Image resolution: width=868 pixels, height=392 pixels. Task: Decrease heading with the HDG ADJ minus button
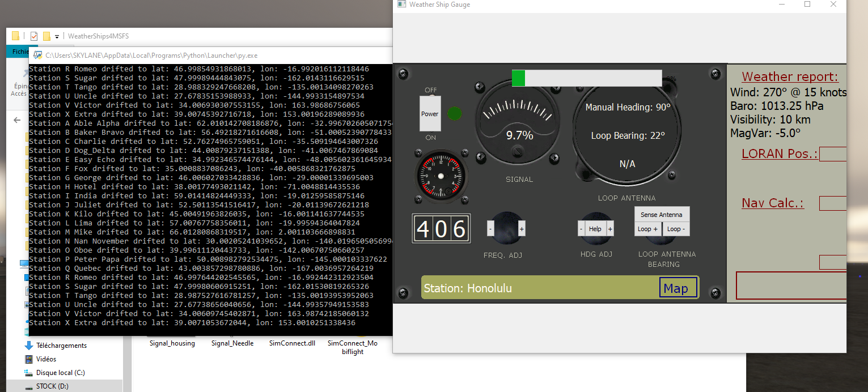point(581,229)
